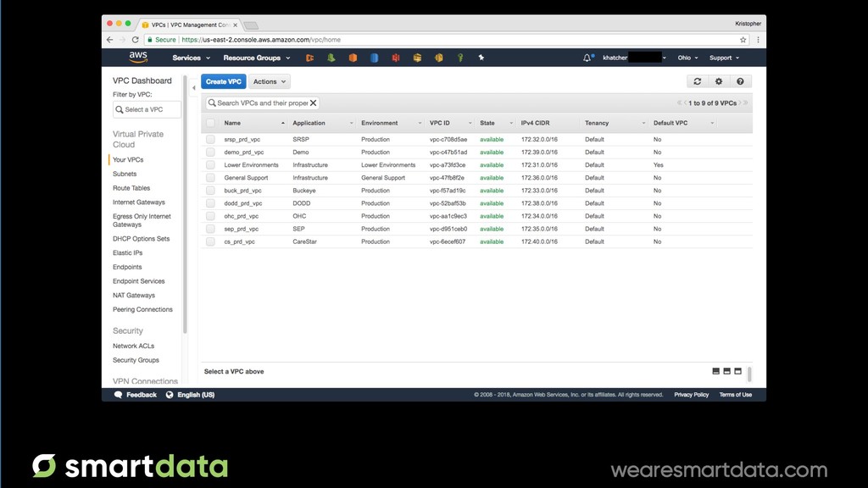Select the demo_prd_vpc row checkbox
The width and height of the screenshot is (868, 488).
(x=210, y=152)
